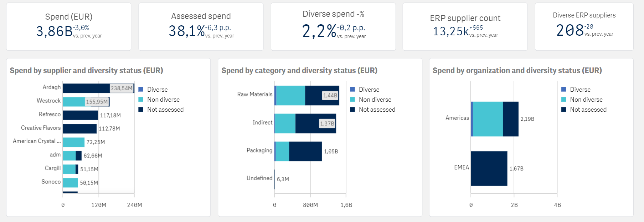
Task: Select the EMEA organization bar
Action: coord(489,168)
